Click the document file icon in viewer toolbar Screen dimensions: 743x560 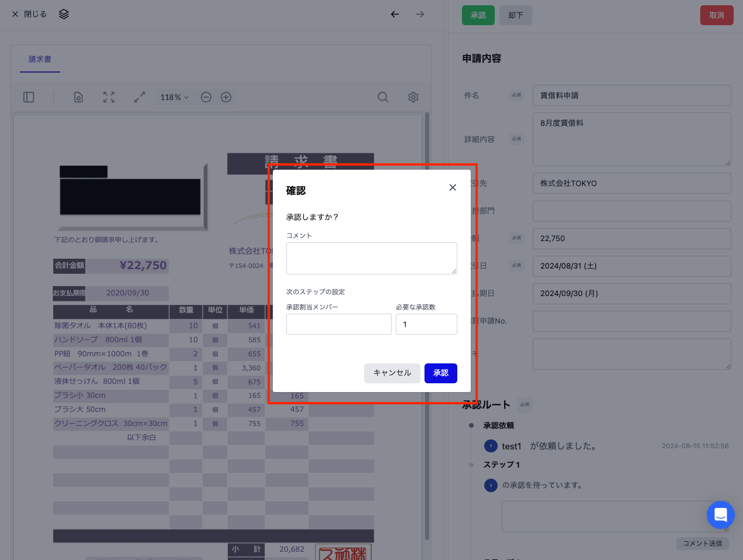[x=78, y=97]
